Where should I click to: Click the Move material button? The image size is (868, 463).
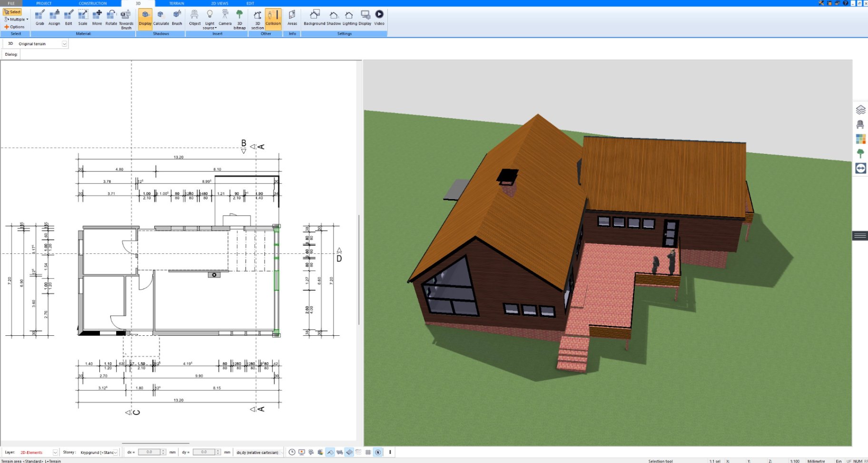pos(97,18)
